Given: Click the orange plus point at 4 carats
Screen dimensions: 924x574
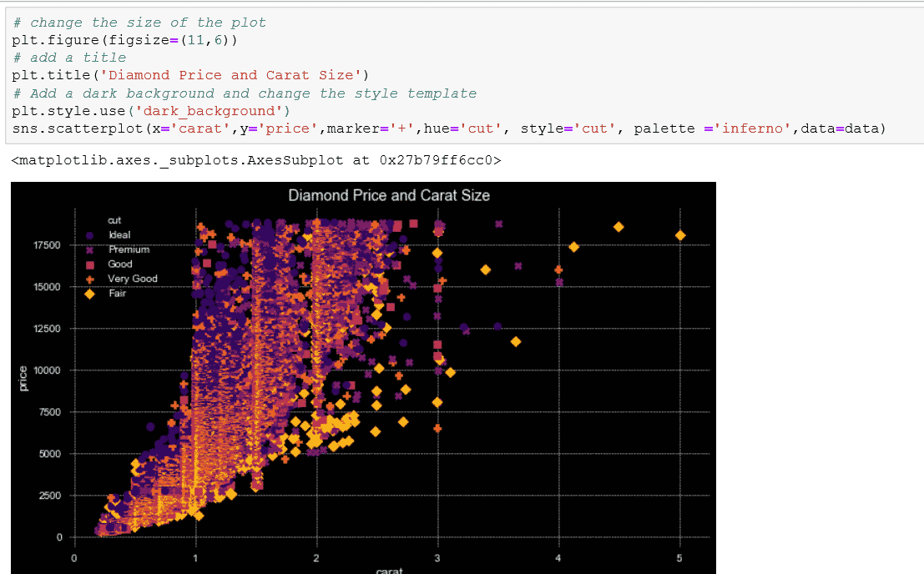Looking at the screenshot, I should coord(558,269).
